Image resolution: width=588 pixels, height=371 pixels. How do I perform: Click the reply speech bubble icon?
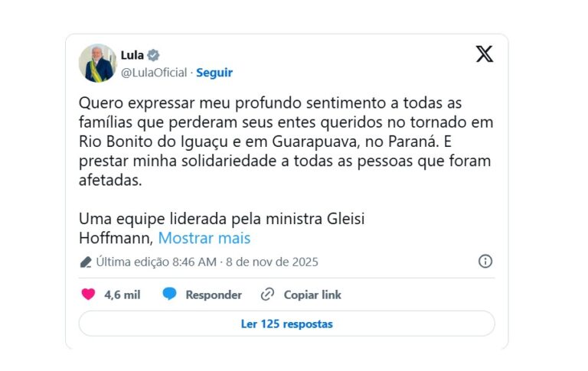[169, 295]
